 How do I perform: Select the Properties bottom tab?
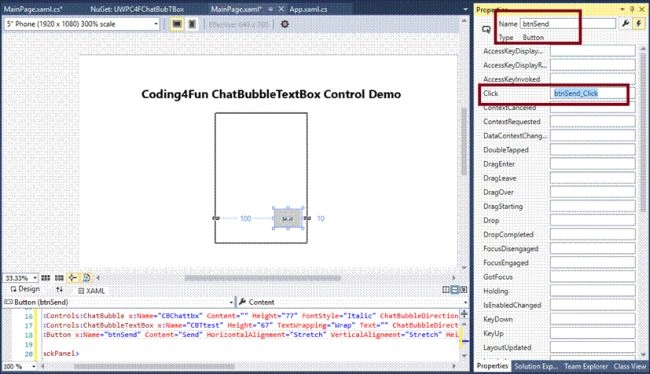click(492, 366)
